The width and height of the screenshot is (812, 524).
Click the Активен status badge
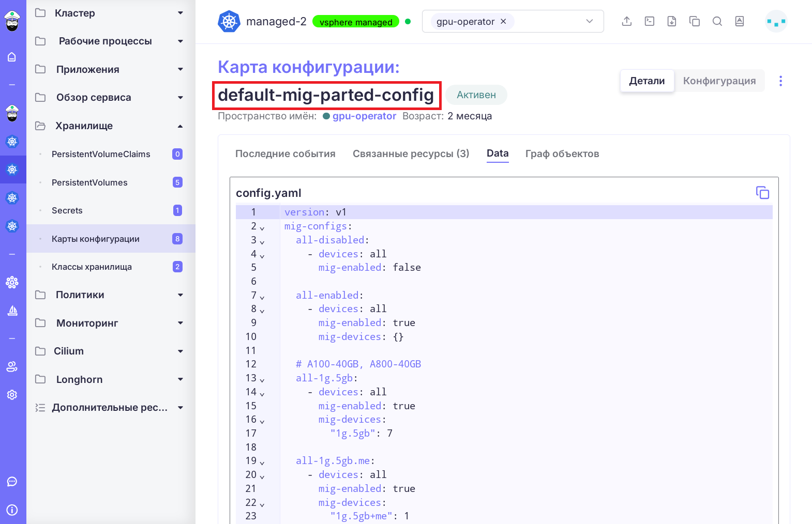476,95
